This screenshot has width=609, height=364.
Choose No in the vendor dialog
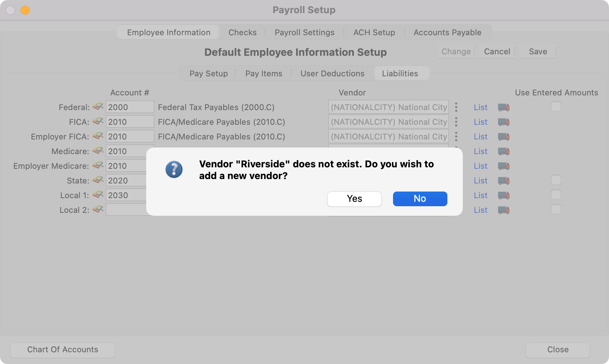click(420, 199)
